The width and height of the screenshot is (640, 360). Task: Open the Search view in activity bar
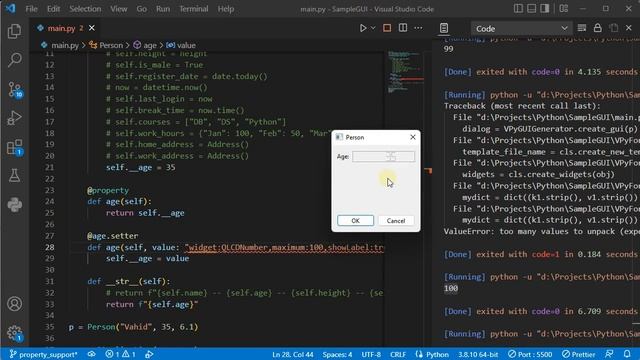point(14,60)
